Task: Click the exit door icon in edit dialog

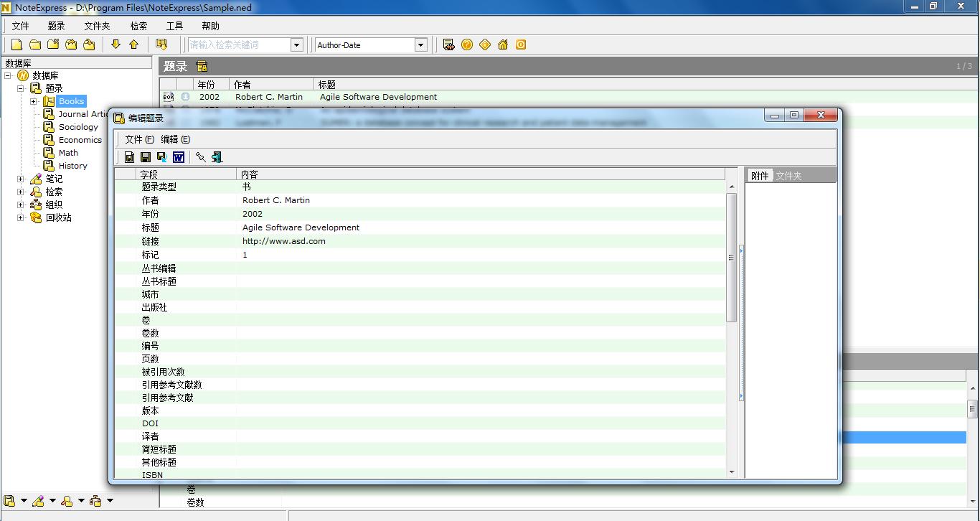Action: click(217, 157)
